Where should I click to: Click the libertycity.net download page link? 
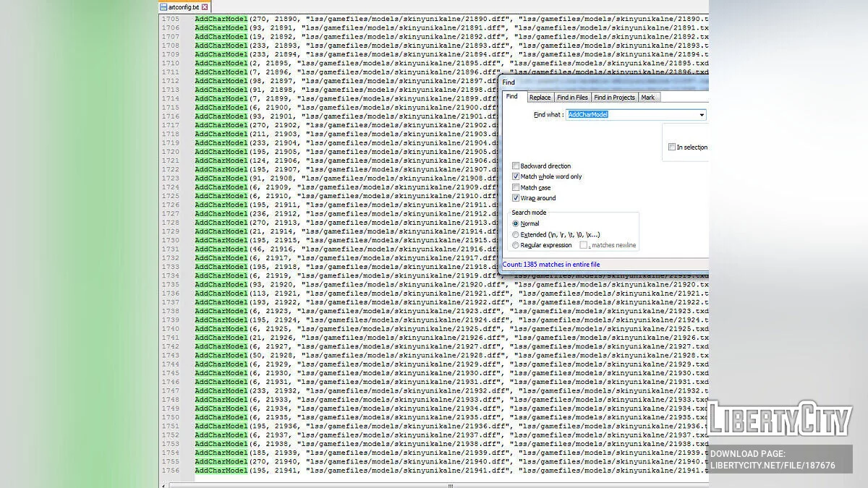point(772,466)
